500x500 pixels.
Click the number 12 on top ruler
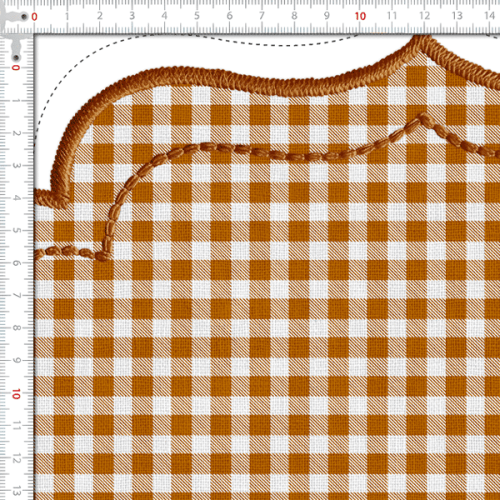424,16
